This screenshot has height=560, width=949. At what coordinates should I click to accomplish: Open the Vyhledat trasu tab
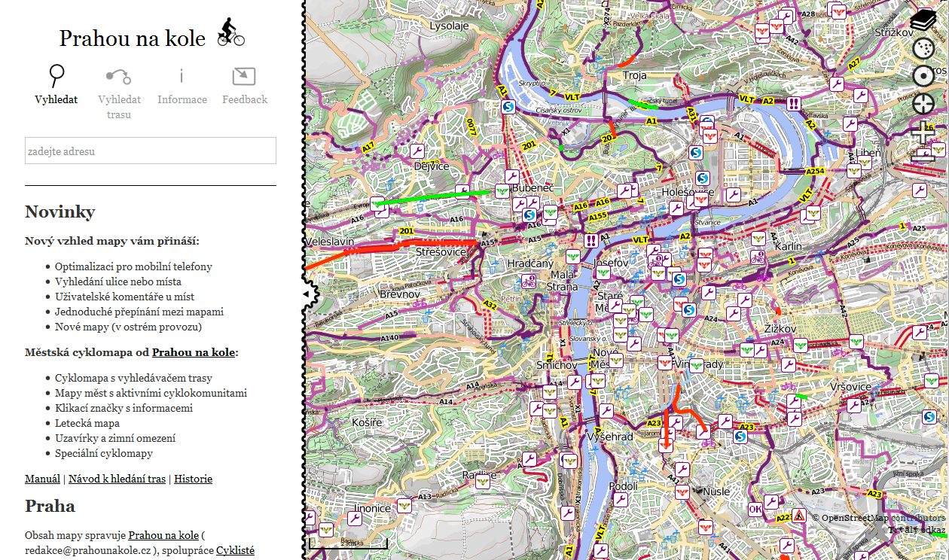pos(119,92)
